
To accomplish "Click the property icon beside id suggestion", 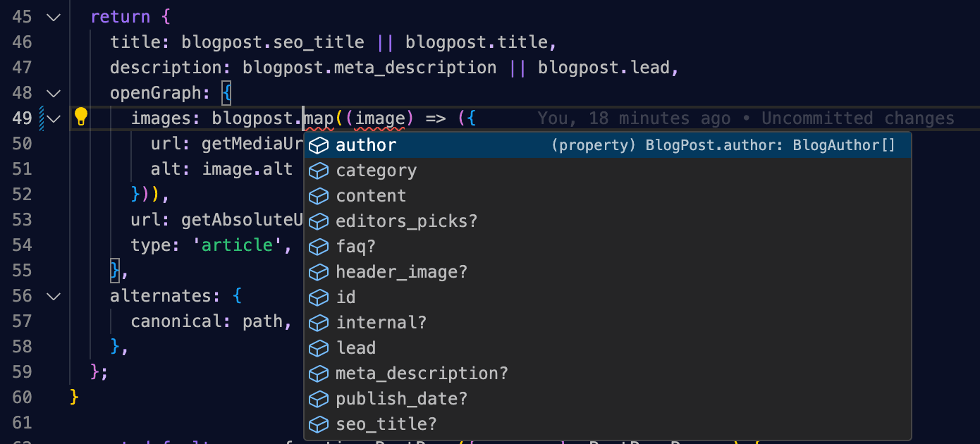I will click(x=319, y=297).
